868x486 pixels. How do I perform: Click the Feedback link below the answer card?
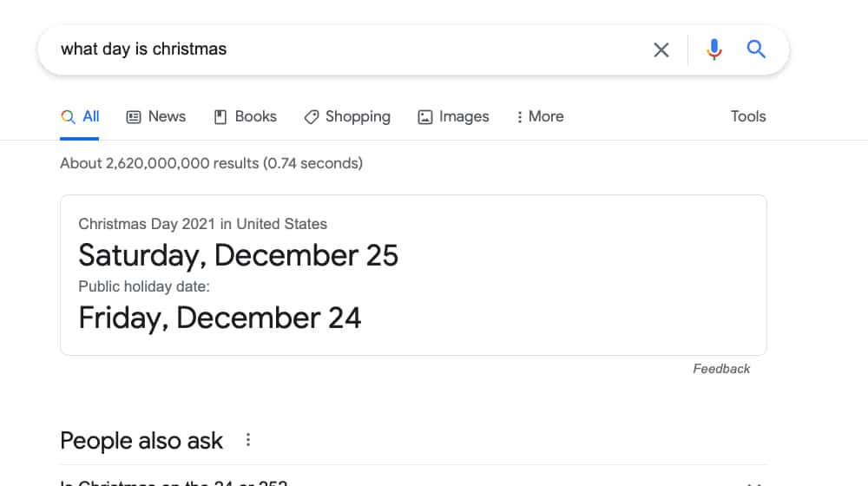click(x=721, y=369)
